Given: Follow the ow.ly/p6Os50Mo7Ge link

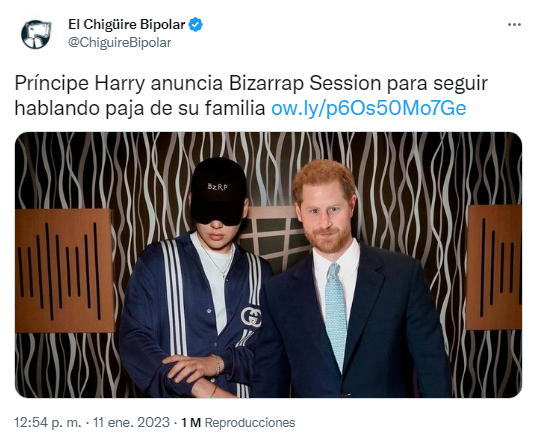Looking at the screenshot, I should pos(369,109).
